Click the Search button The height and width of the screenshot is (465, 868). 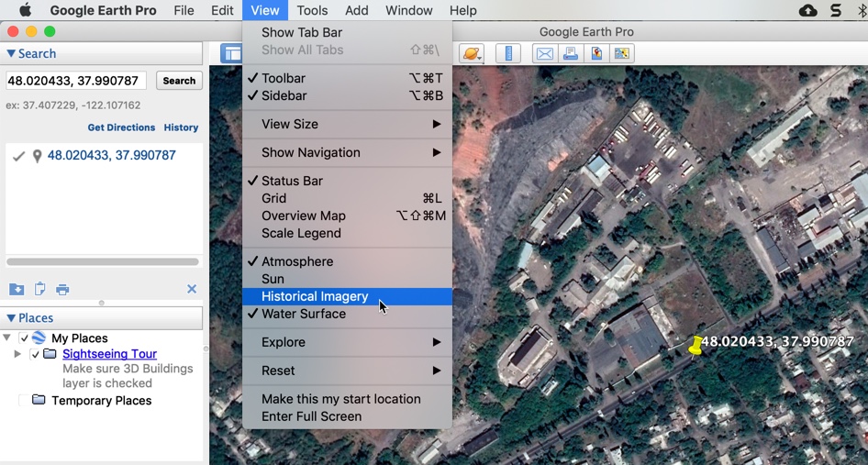(x=179, y=81)
